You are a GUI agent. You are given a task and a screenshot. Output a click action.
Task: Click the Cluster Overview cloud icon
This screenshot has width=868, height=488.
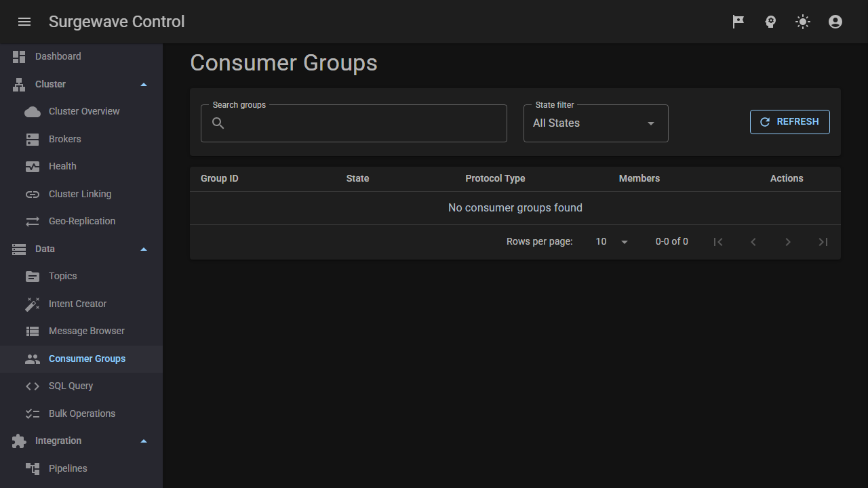tap(33, 112)
